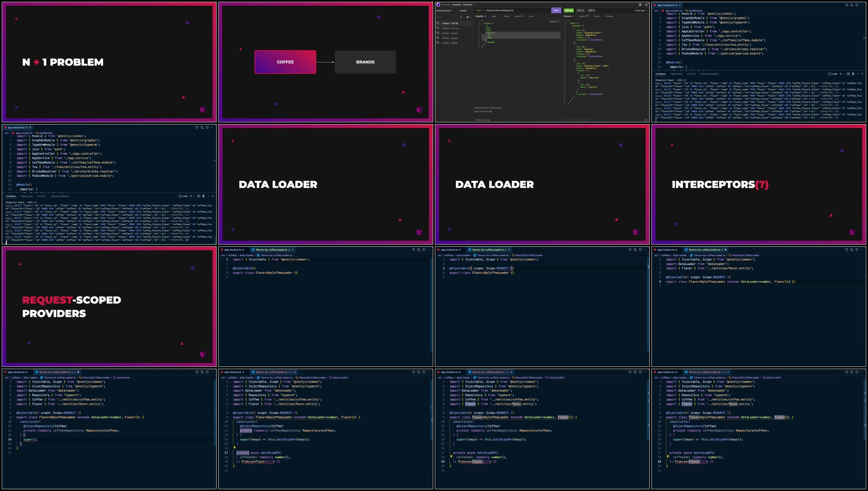Click the sidebar sort order icon in Insomnia
Viewport: 868px width, 491px height.
tap(461, 17)
